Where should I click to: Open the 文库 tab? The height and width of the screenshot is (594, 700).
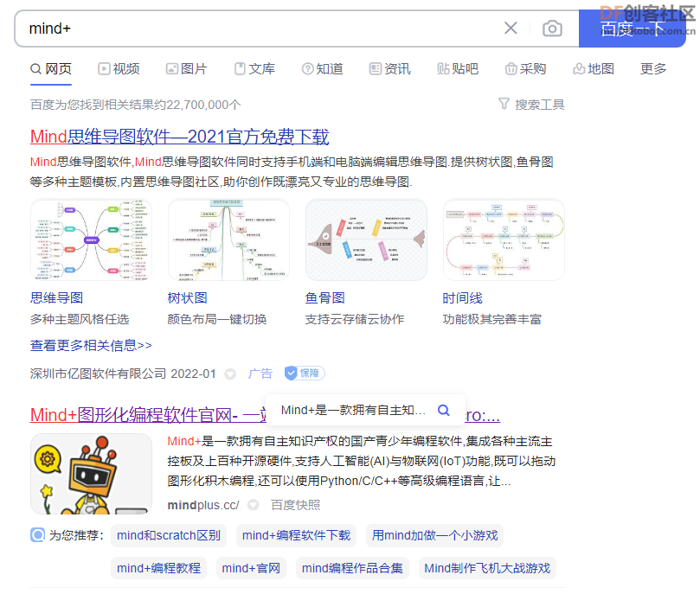click(254, 68)
